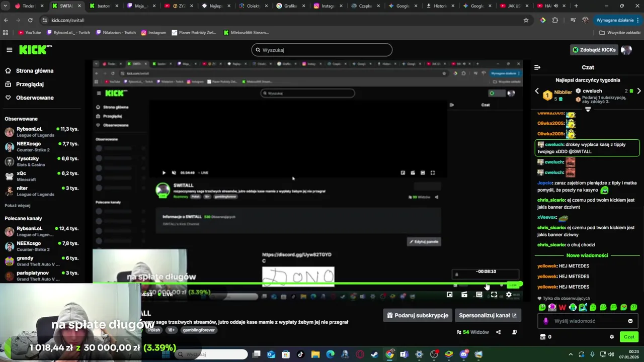Click the Windows taskbar search box

pos(211,354)
